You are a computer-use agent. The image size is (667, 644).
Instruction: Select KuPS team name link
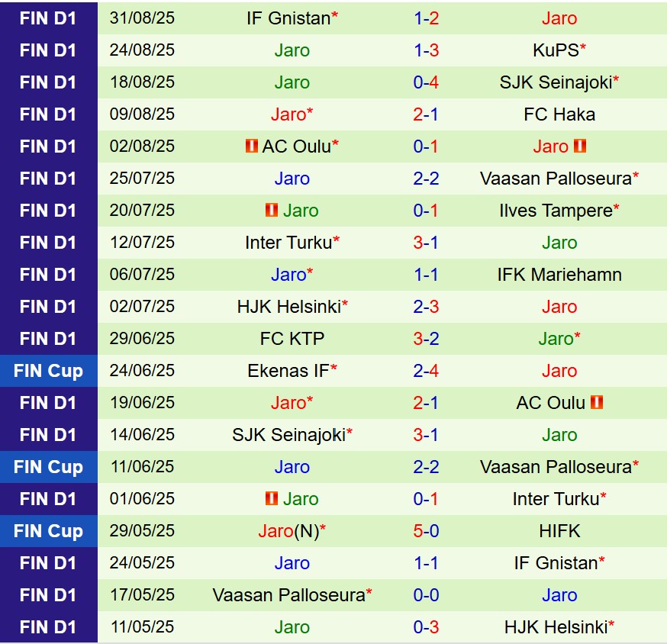coord(555,50)
